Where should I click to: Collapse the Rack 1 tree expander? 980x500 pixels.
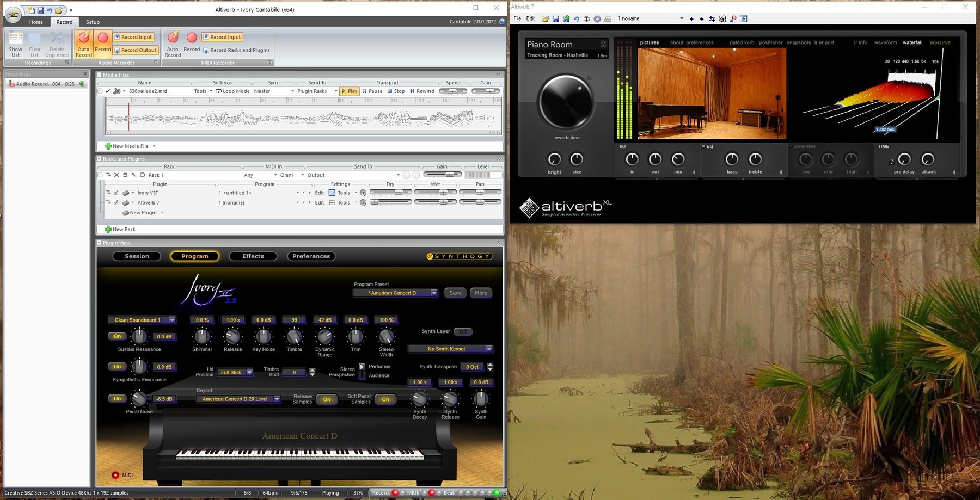tap(100, 175)
